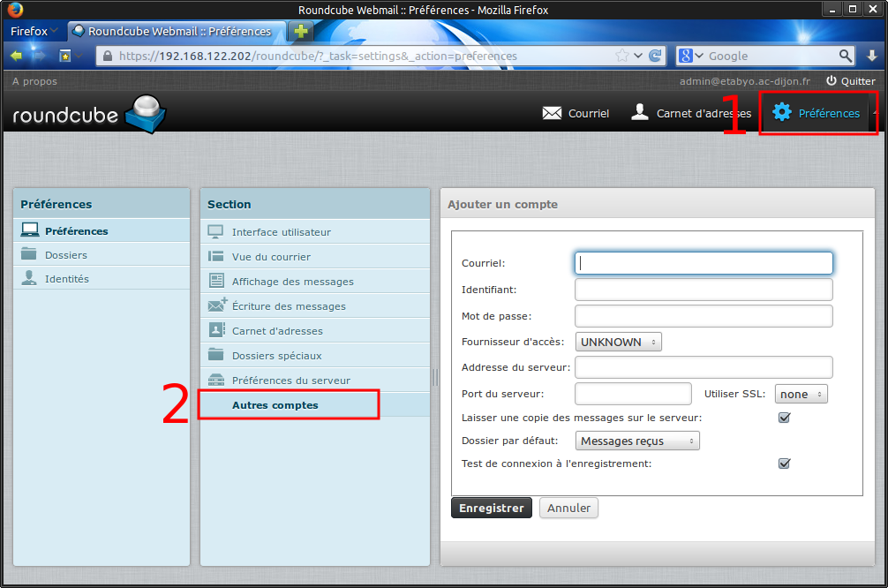Expand the back-forward history arrow
The height and width of the screenshot is (588, 888).
(79, 56)
